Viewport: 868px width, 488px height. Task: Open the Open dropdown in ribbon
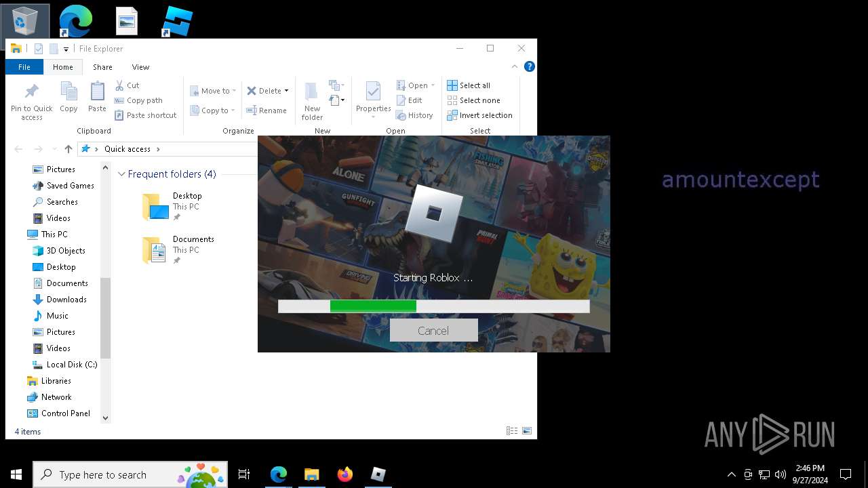click(x=415, y=85)
